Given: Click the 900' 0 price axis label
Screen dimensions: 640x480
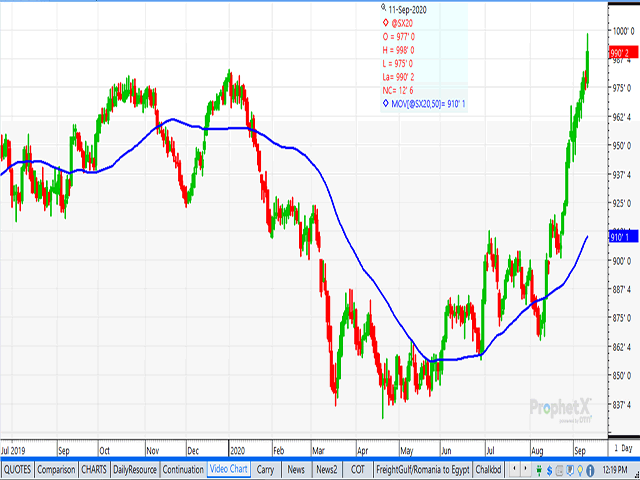Looking at the screenshot, I should click(x=622, y=260).
